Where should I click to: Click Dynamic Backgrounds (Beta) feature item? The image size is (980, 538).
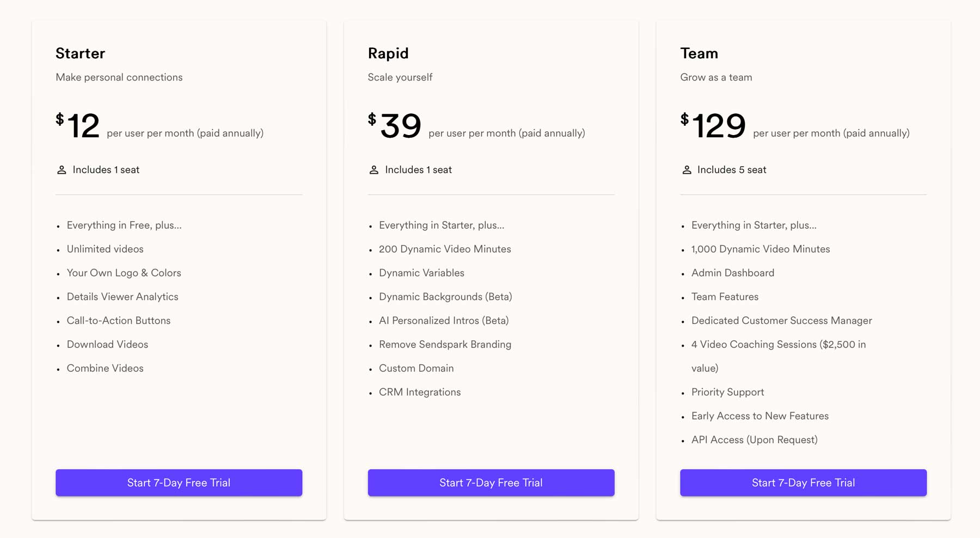pyautogui.click(x=445, y=297)
